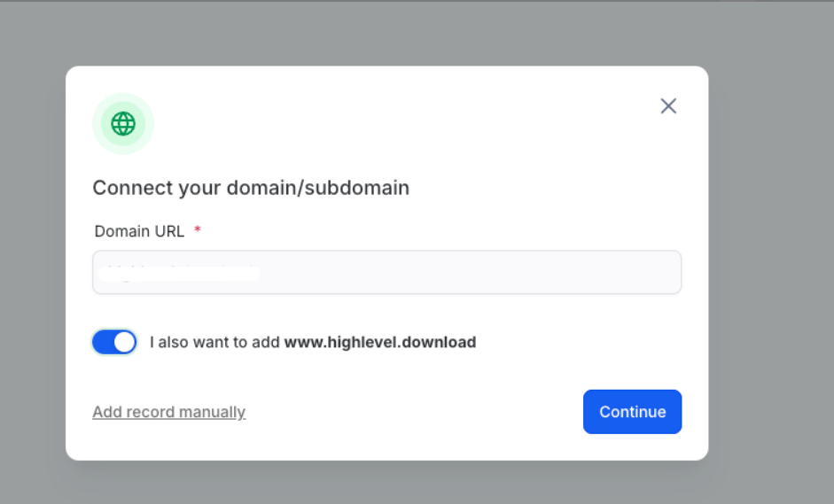The image size is (834, 504).
Task: Close the domain connect dialog with X
Action: [668, 106]
